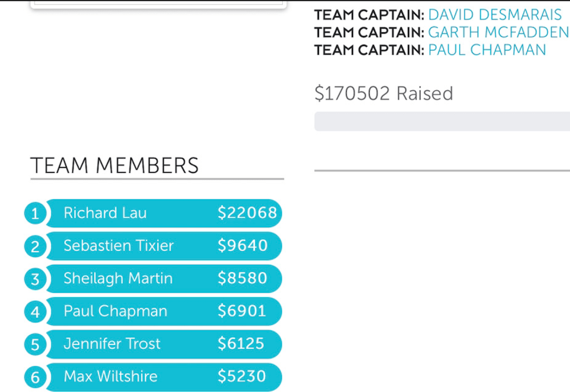Select Sebastien Tixier in the members list
This screenshot has height=392, width=570.
coord(119,246)
